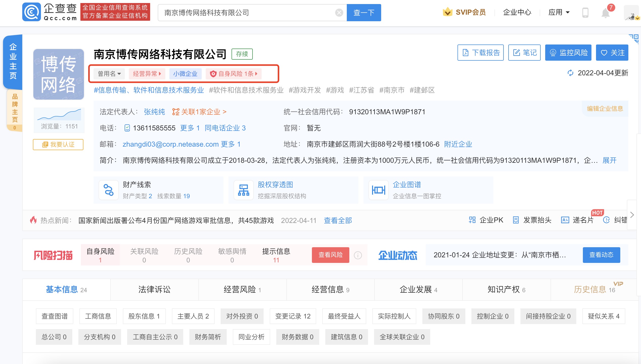Open the 应用 dropdown menu
The height and width of the screenshot is (364, 641).
tap(559, 12)
